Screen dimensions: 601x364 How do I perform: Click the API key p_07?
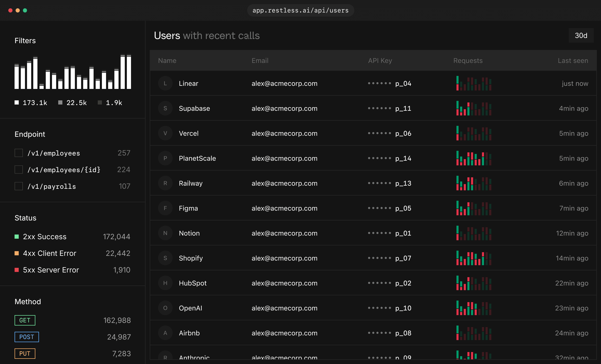point(403,258)
